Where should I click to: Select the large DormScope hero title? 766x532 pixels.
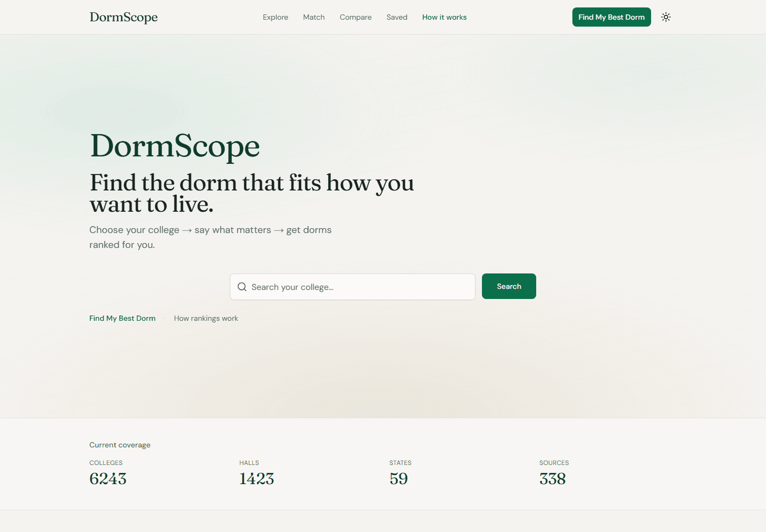(175, 146)
